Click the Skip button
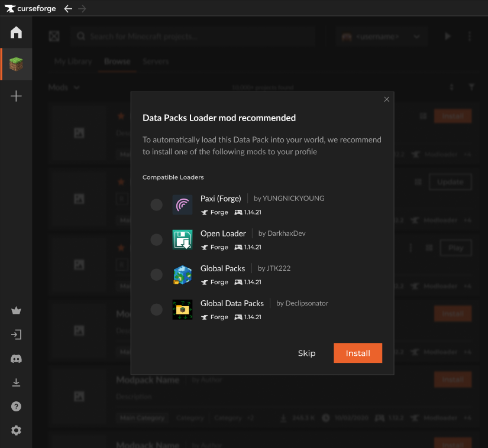The width and height of the screenshot is (488, 448). [306, 353]
